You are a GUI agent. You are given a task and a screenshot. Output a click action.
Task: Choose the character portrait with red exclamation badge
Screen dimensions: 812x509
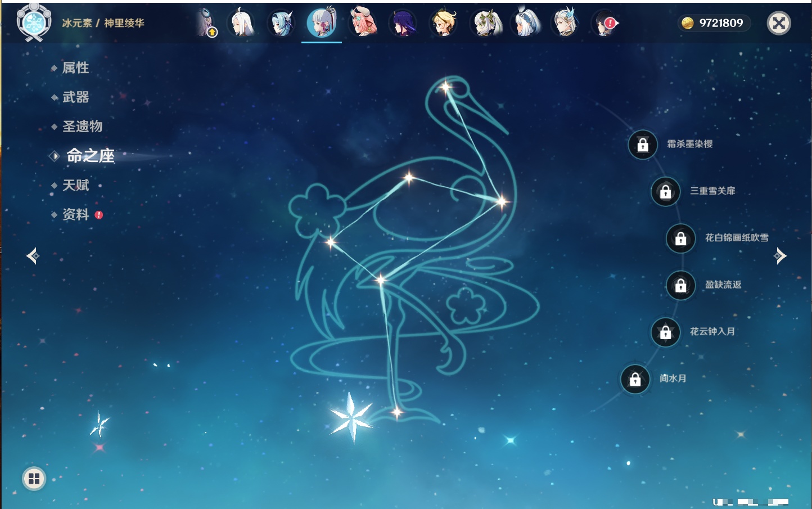point(605,23)
